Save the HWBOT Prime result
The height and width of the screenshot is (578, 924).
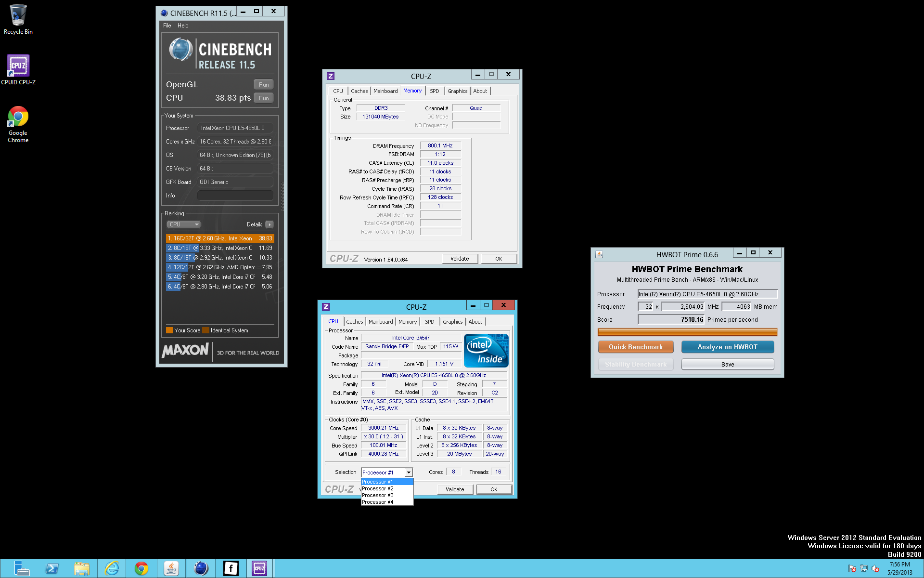(x=728, y=365)
